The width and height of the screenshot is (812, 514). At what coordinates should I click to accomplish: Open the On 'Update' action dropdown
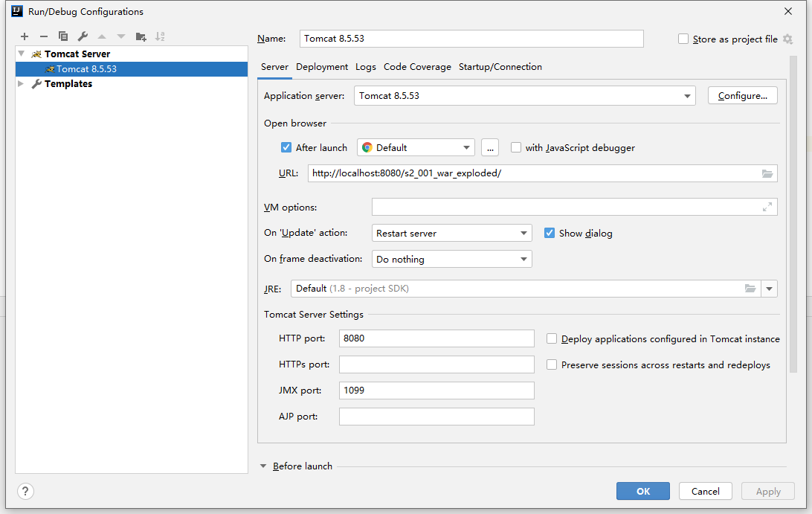click(451, 233)
